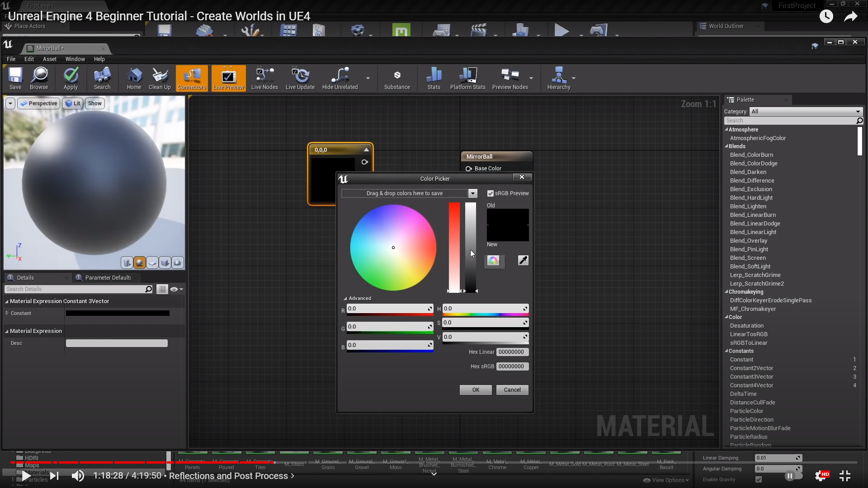Select the eyedropper tool in Color Picker

(523, 260)
